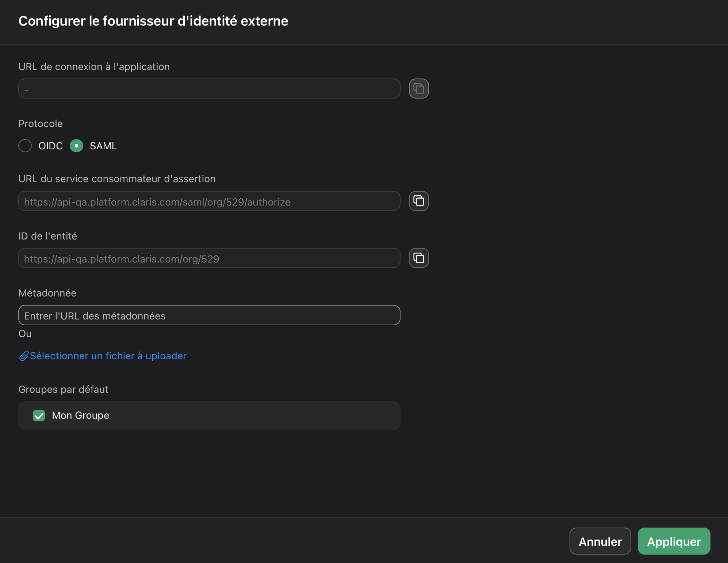728x563 pixels.
Task: Click the ID de l'entité field
Action: coord(209,258)
